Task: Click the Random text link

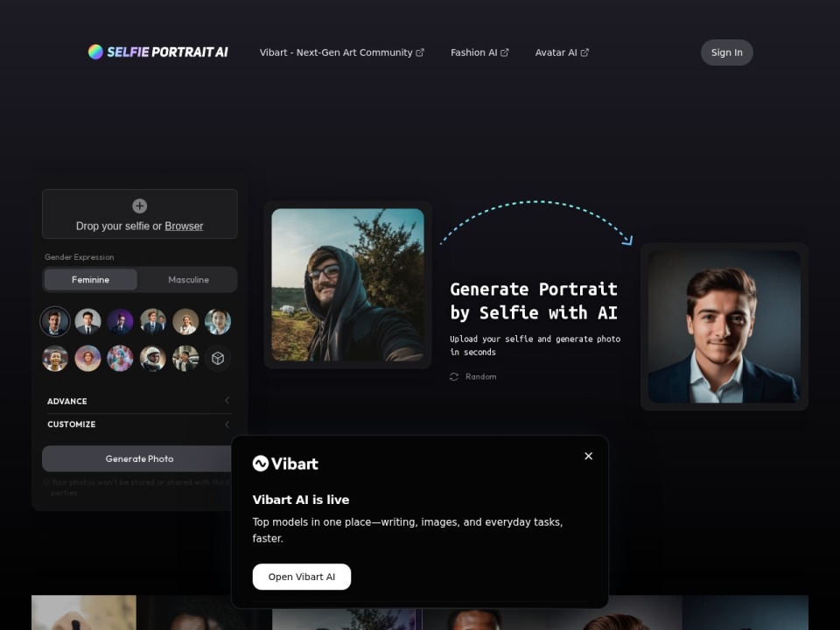Action: click(x=481, y=376)
